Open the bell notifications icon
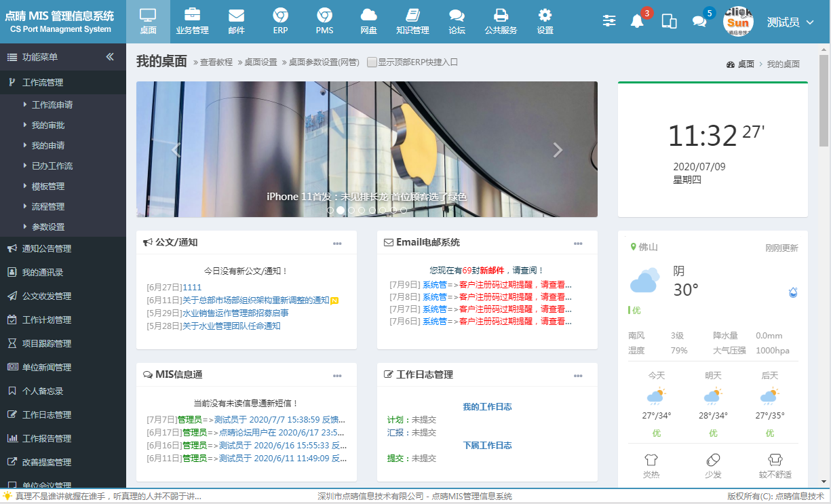 tap(637, 21)
